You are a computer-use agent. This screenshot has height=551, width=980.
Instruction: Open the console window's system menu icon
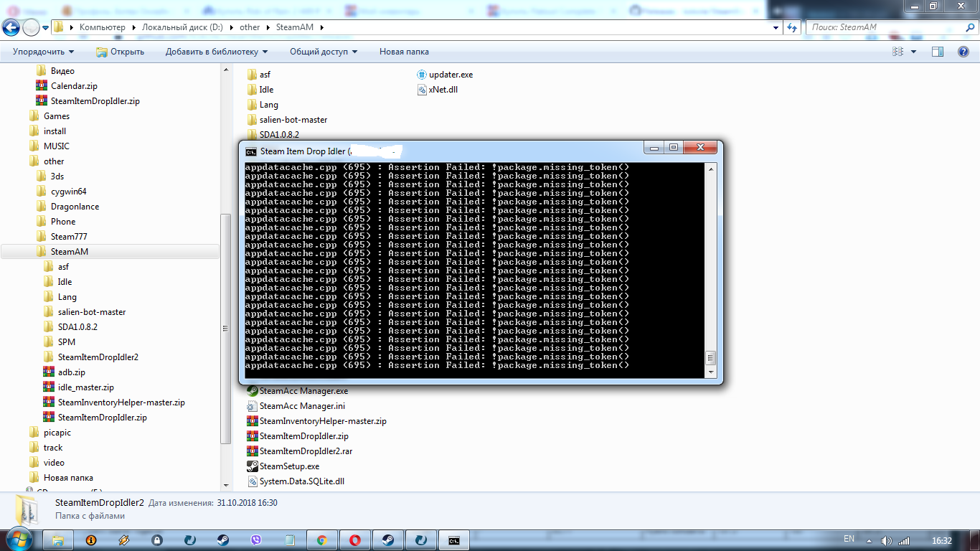click(x=250, y=151)
